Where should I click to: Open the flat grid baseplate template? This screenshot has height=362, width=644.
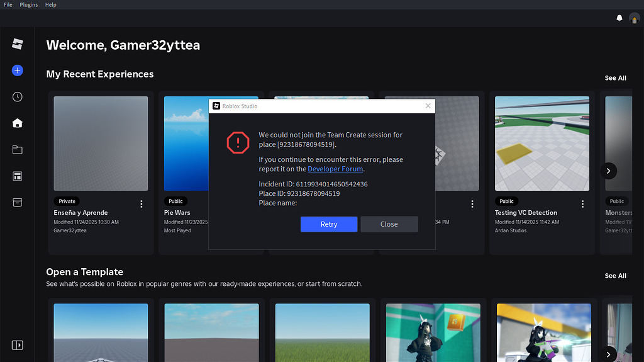[101, 333]
